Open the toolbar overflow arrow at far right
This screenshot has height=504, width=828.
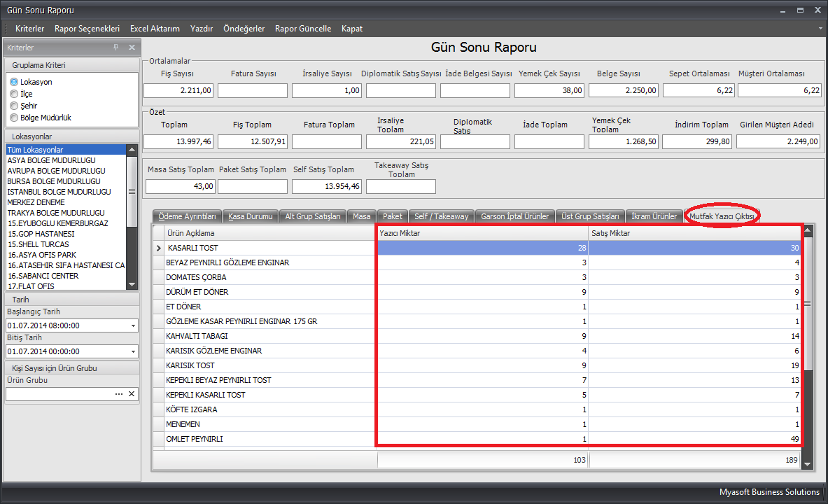(x=820, y=29)
